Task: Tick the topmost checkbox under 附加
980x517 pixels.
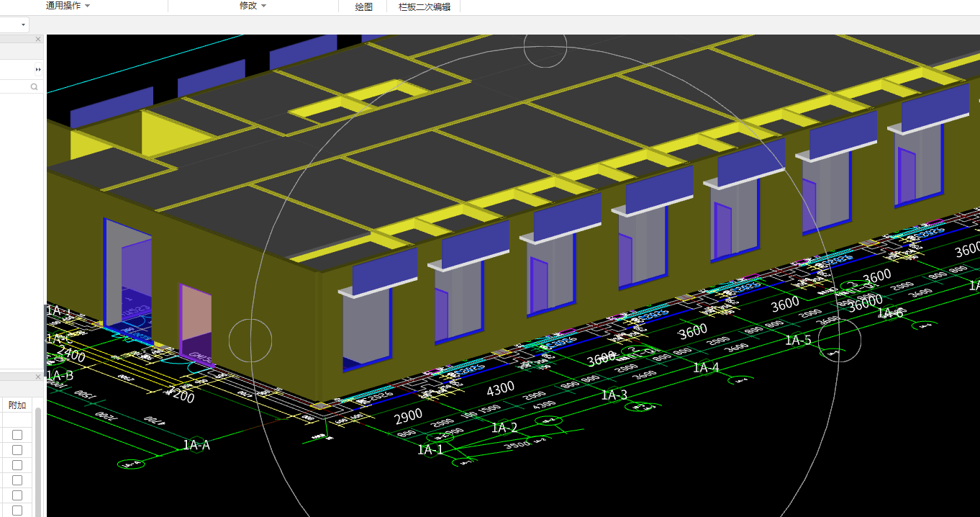Action: pos(17,435)
